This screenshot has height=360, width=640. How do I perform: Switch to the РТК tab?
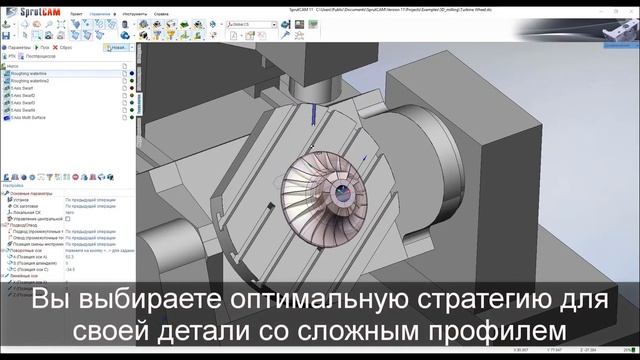(x=9, y=56)
